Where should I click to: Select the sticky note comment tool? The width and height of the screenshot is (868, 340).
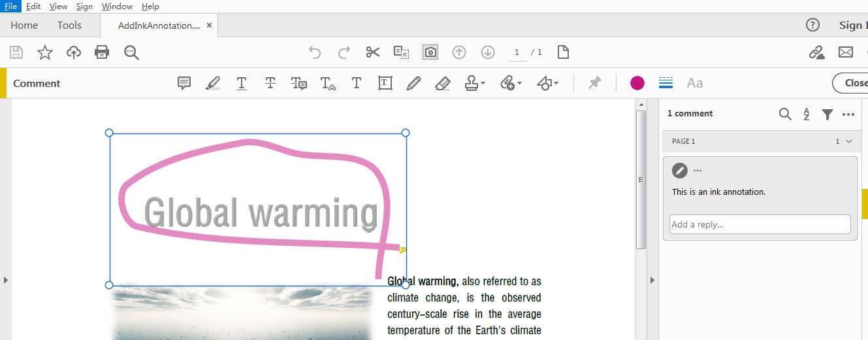(x=184, y=83)
